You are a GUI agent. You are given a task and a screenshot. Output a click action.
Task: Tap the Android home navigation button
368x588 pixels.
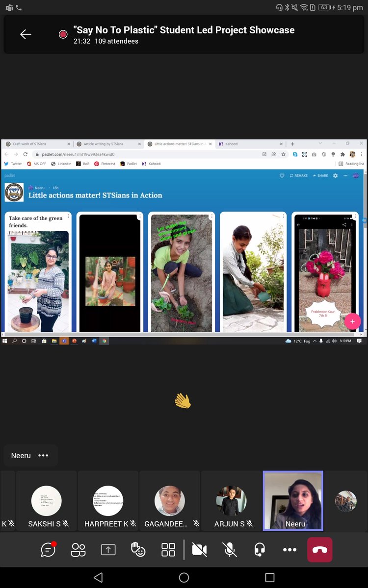[184, 577]
